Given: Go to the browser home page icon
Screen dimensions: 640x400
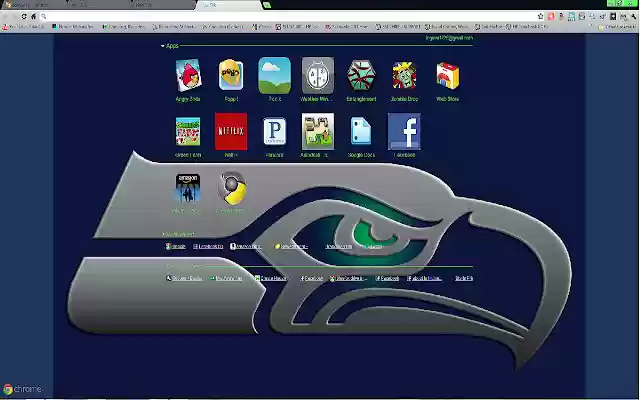Looking at the screenshot, I should (33, 16).
